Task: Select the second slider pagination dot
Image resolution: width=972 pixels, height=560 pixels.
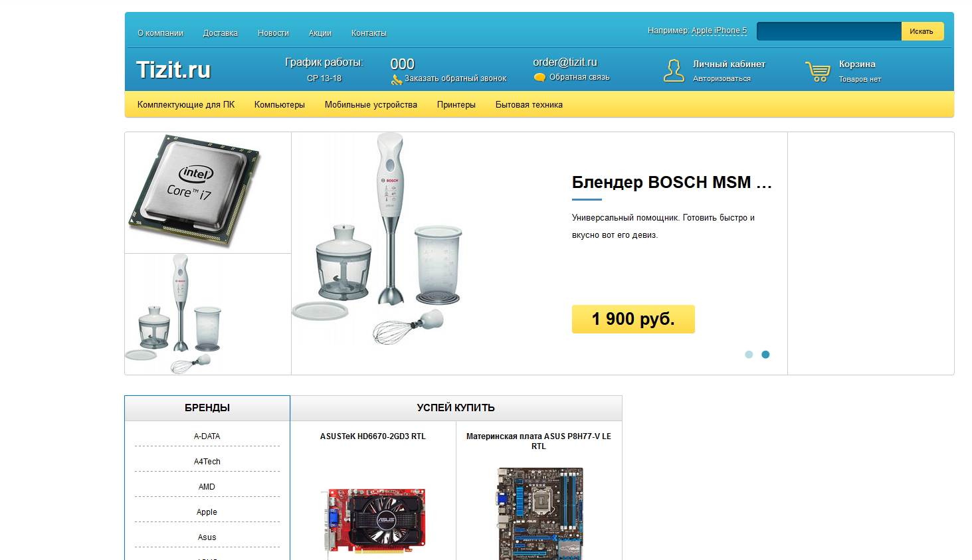Action: (x=765, y=355)
